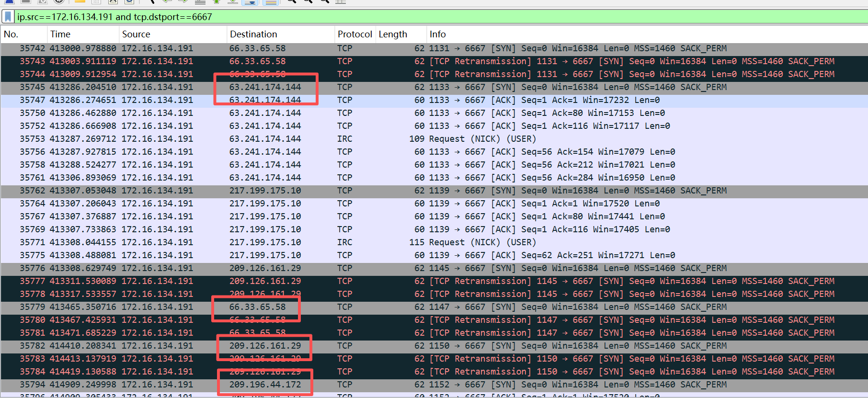Click IRC protocol cell at length 109
The height and width of the screenshot is (398, 868).
pyautogui.click(x=344, y=139)
